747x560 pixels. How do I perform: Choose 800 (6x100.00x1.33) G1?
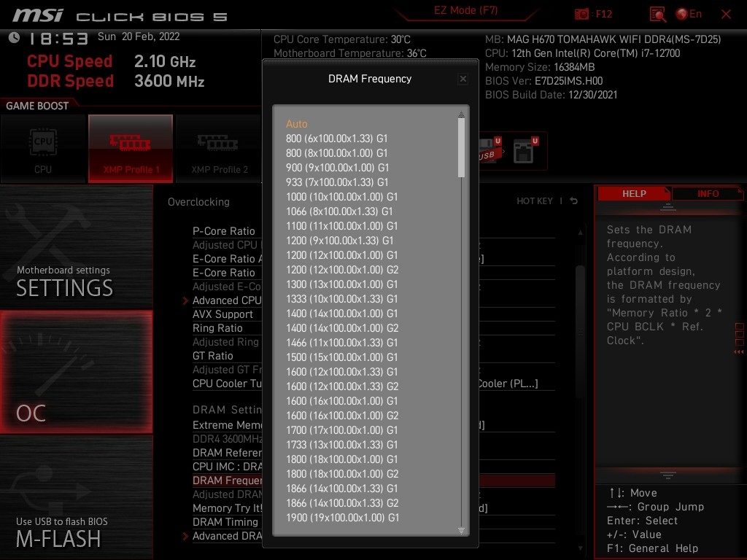(x=337, y=139)
